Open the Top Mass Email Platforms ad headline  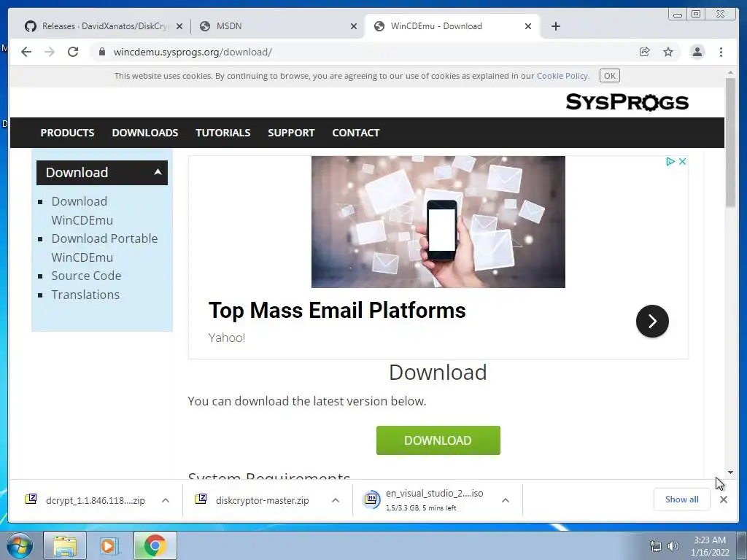tap(337, 311)
